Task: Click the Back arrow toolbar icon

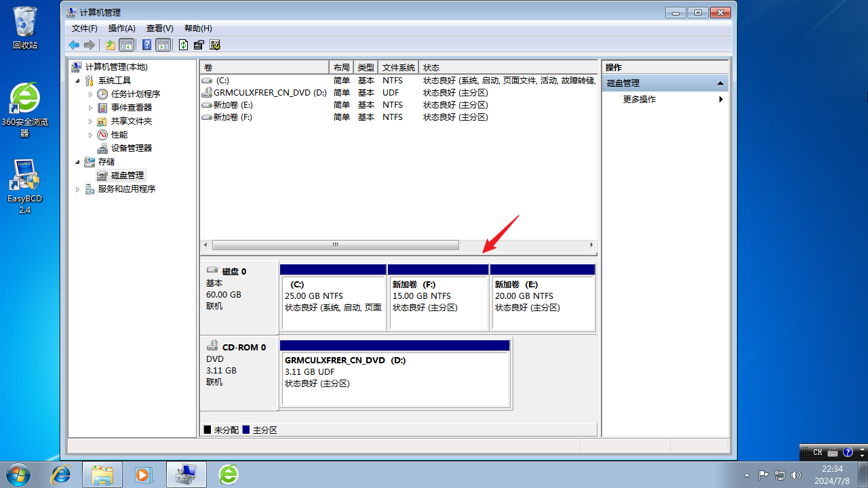Action: [74, 45]
